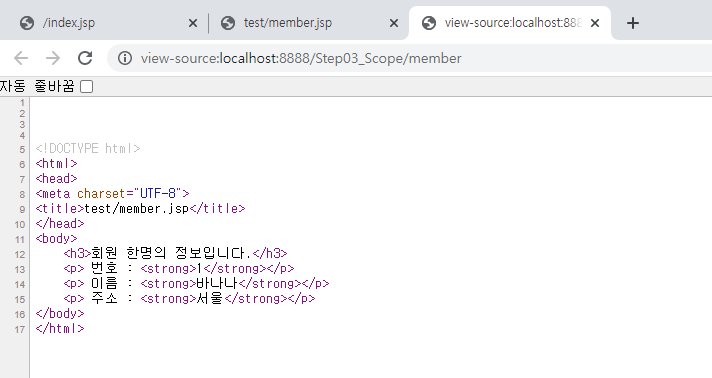Close the /index.jsp tab
The image size is (712, 378).
coord(193,23)
